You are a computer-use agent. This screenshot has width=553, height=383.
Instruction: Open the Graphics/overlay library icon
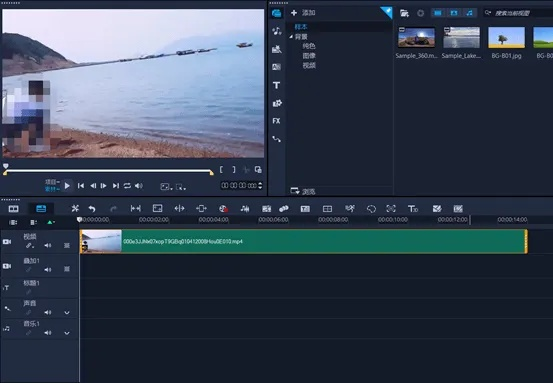277,103
